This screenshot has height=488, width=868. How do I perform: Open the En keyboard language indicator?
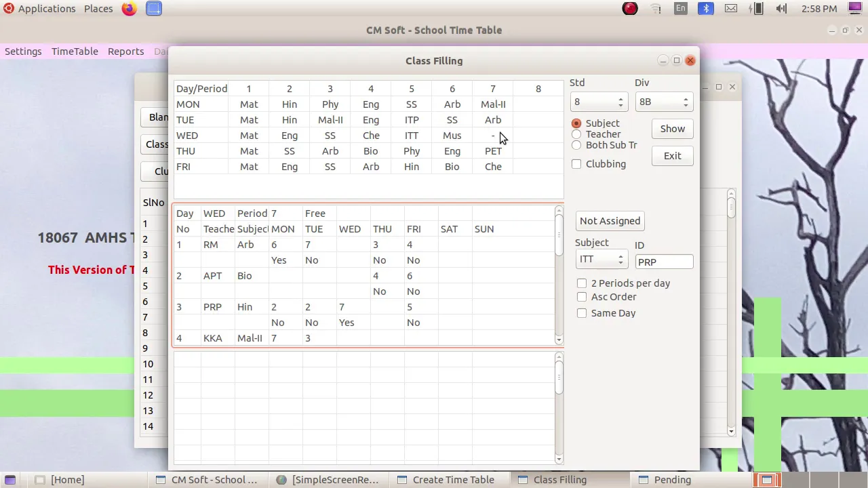(681, 9)
